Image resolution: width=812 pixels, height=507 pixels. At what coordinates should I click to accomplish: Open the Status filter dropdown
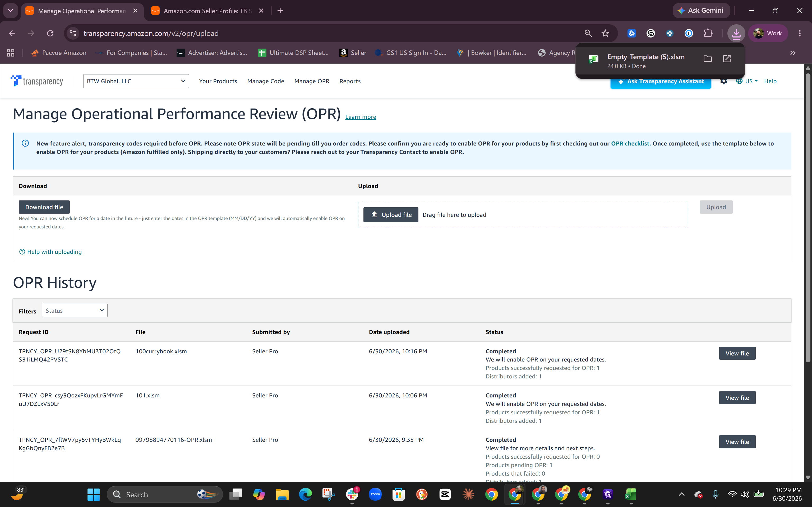click(x=75, y=311)
